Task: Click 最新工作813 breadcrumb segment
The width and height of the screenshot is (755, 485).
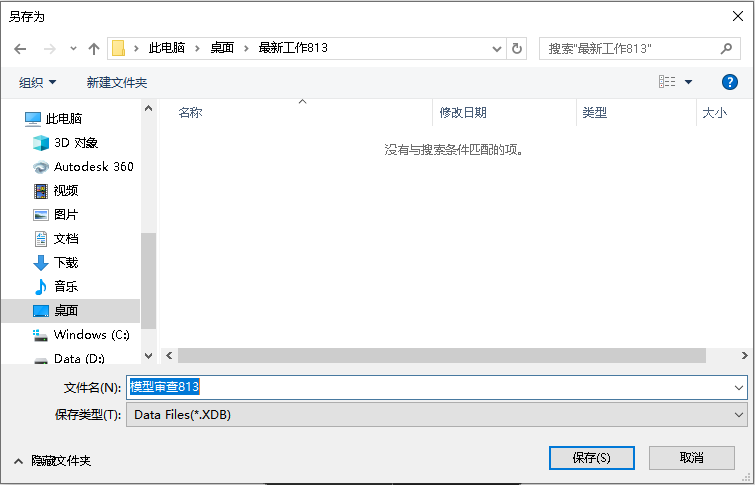Action: point(293,48)
